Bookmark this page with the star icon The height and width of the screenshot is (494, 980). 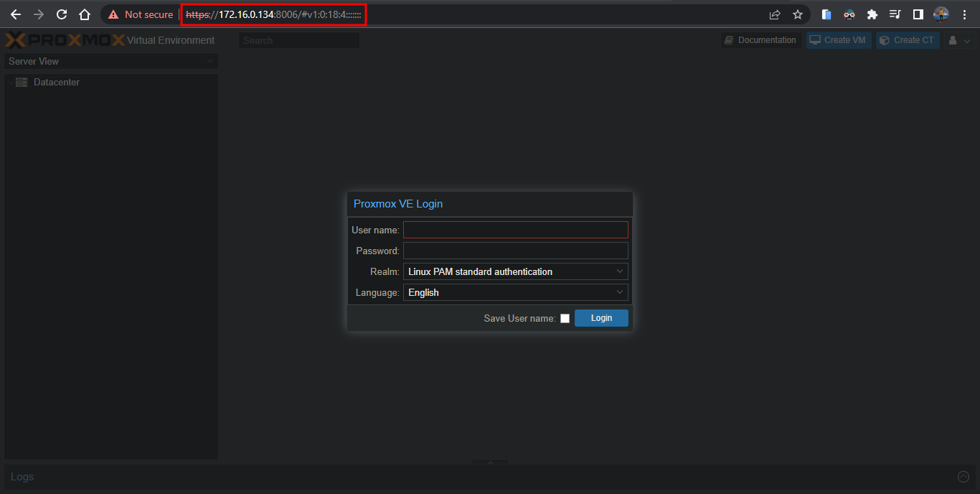797,14
